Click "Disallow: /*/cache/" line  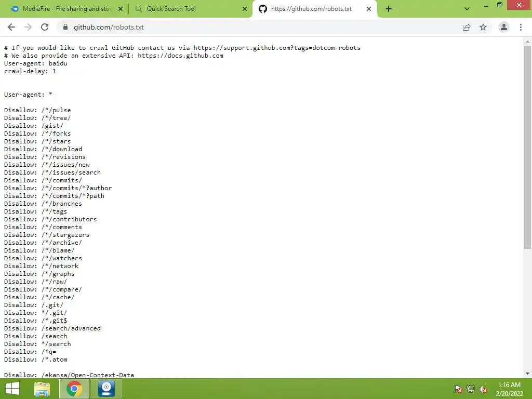pos(39,298)
